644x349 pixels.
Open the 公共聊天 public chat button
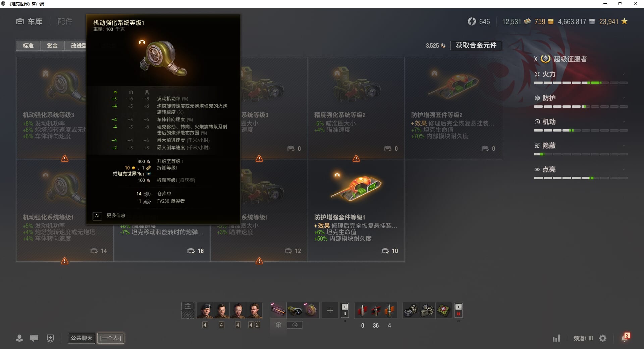pos(82,338)
